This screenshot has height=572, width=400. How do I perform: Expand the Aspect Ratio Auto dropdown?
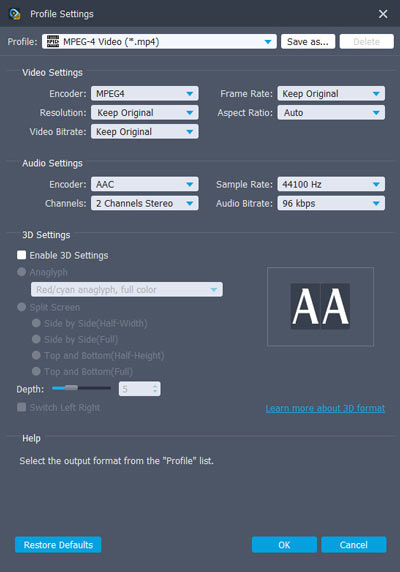point(331,112)
